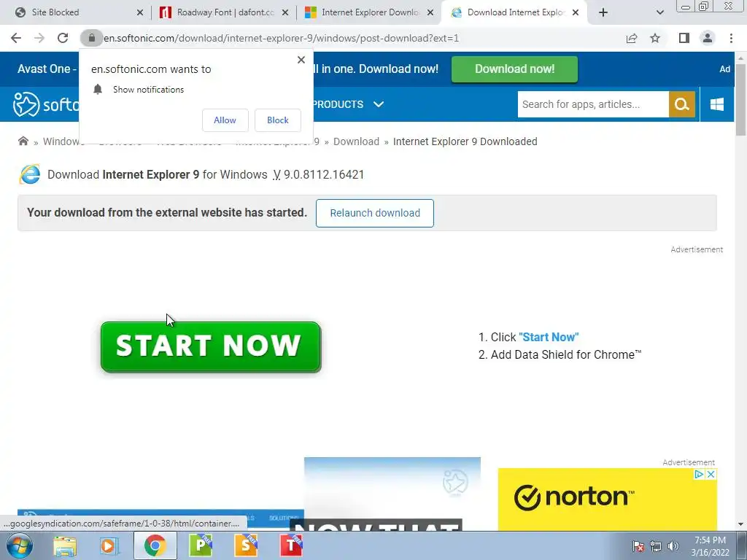Image resolution: width=747 pixels, height=560 pixels.
Task: Open the orange S app on taskbar
Action: [246, 545]
